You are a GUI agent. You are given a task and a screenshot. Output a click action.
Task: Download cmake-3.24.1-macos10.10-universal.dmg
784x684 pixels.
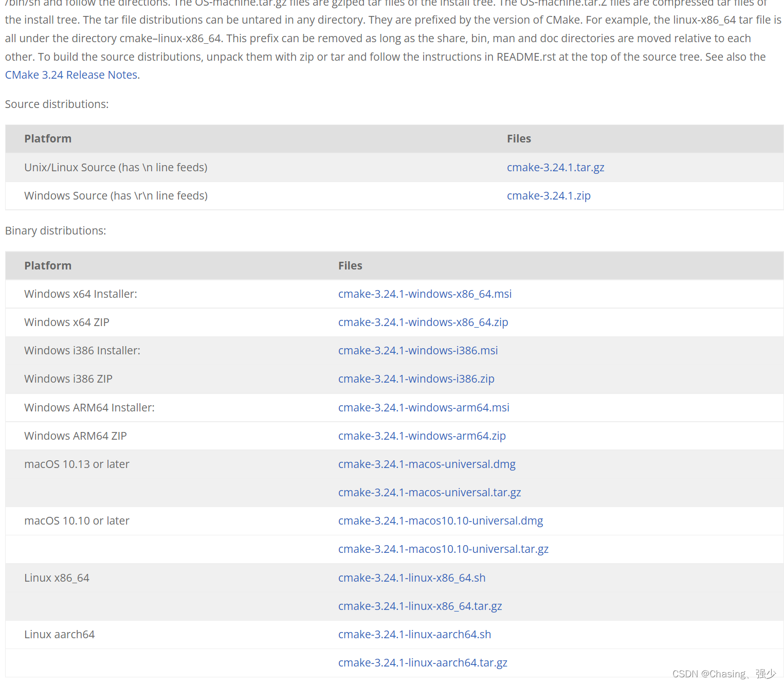point(441,521)
